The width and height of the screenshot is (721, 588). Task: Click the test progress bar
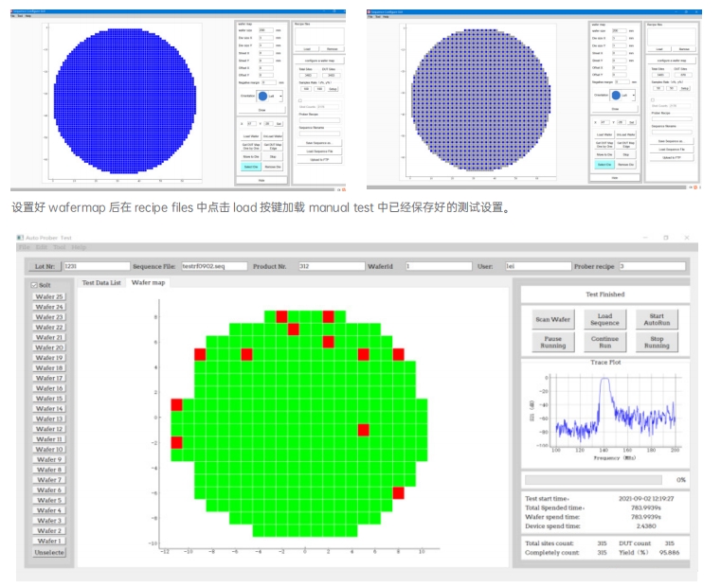point(598,480)
